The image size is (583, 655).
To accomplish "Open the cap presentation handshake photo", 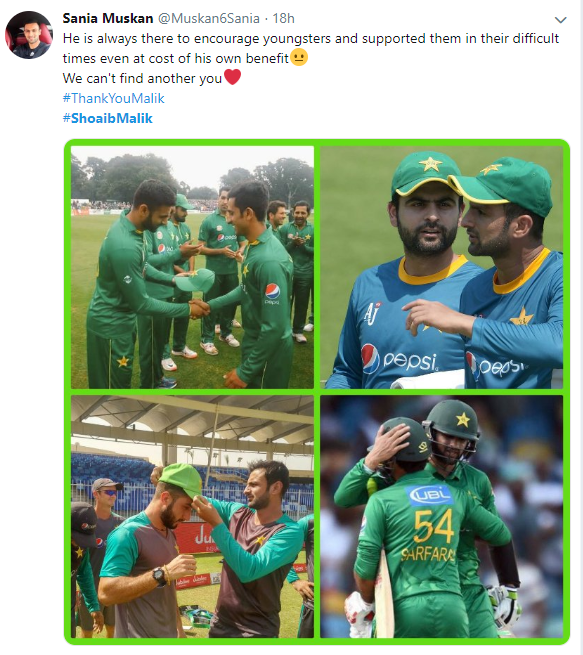I will [193, 267].
